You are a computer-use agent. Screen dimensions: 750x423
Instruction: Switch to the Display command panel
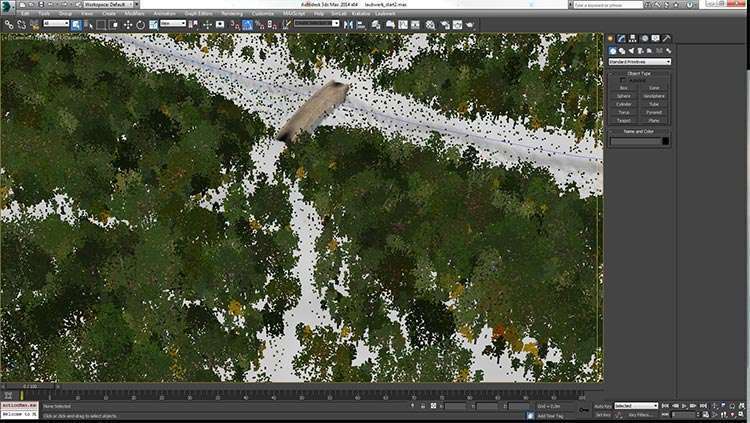coord(656,39)
